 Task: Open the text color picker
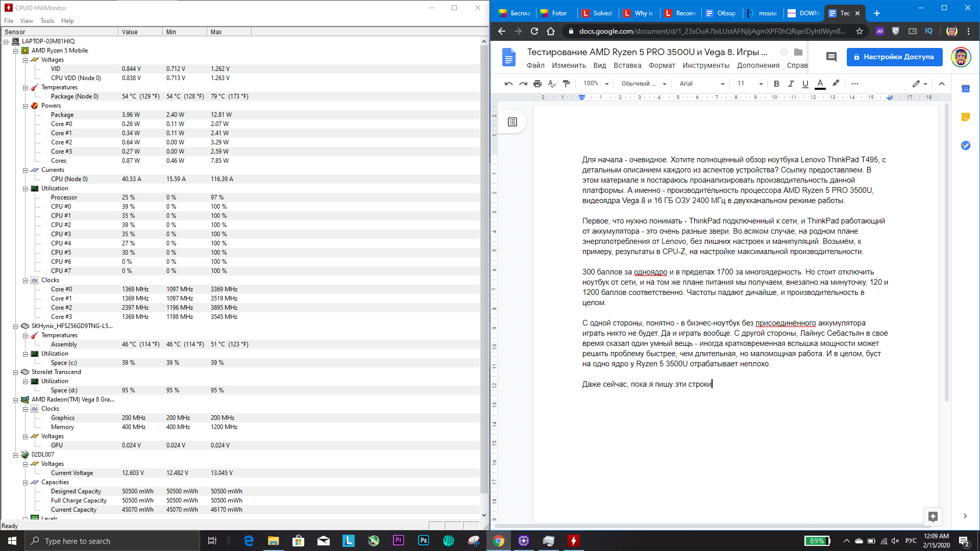click(820, 84)
